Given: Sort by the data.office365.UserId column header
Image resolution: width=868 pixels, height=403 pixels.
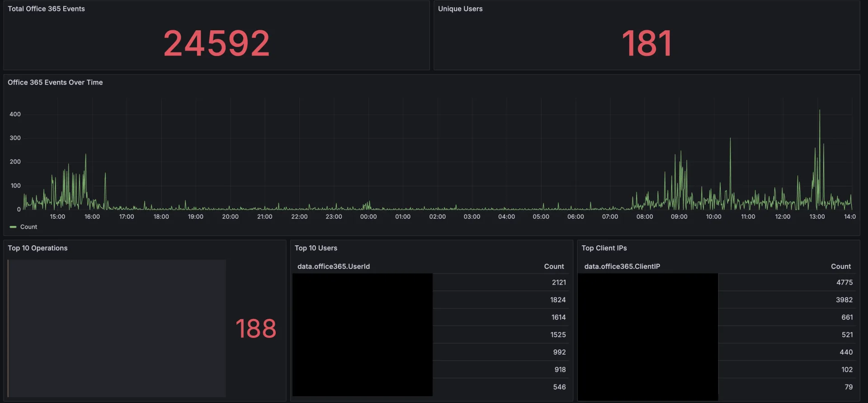Looking at the screenshot, I should point(334,267).
